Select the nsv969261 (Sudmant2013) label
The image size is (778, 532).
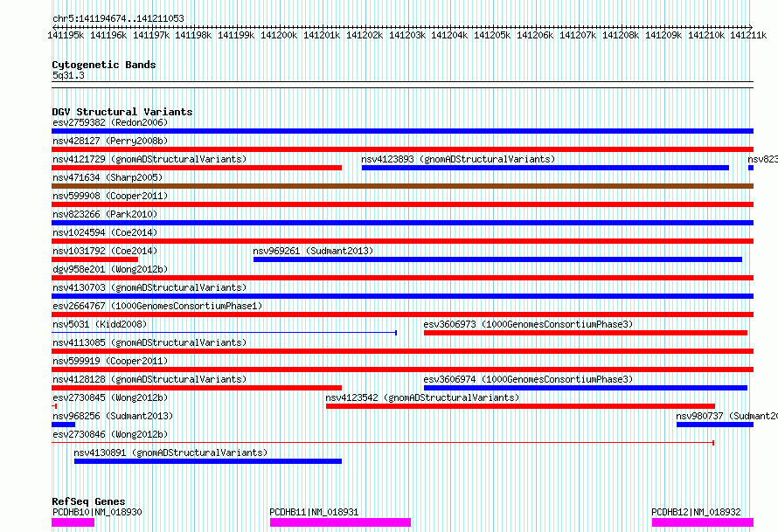[x=313, y=251]
